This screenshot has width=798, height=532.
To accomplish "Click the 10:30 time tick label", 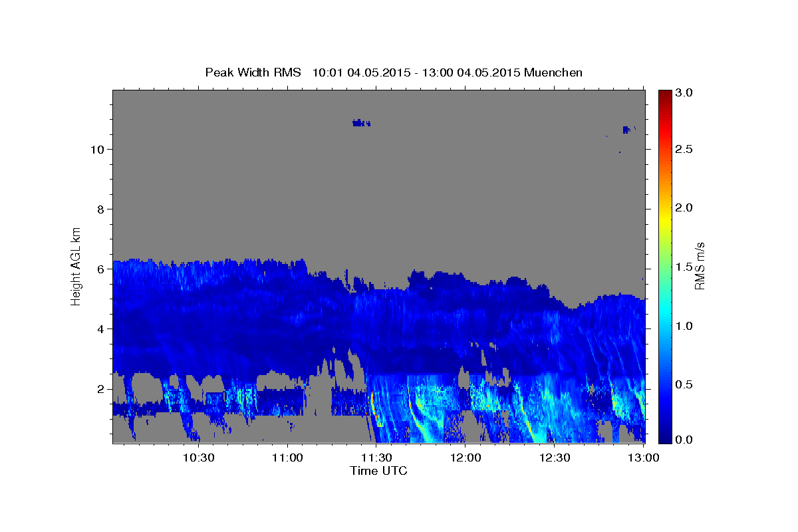I will tap(199, 458).
